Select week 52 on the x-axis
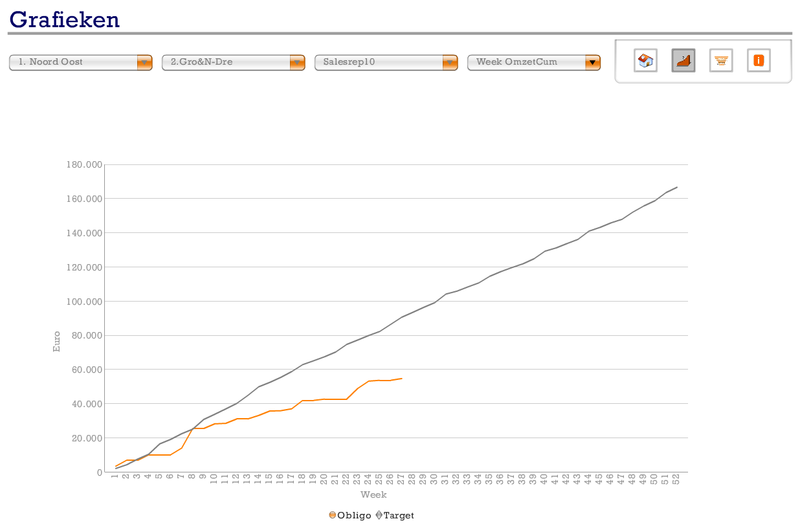The image size is (811, 532). point(676,480)
